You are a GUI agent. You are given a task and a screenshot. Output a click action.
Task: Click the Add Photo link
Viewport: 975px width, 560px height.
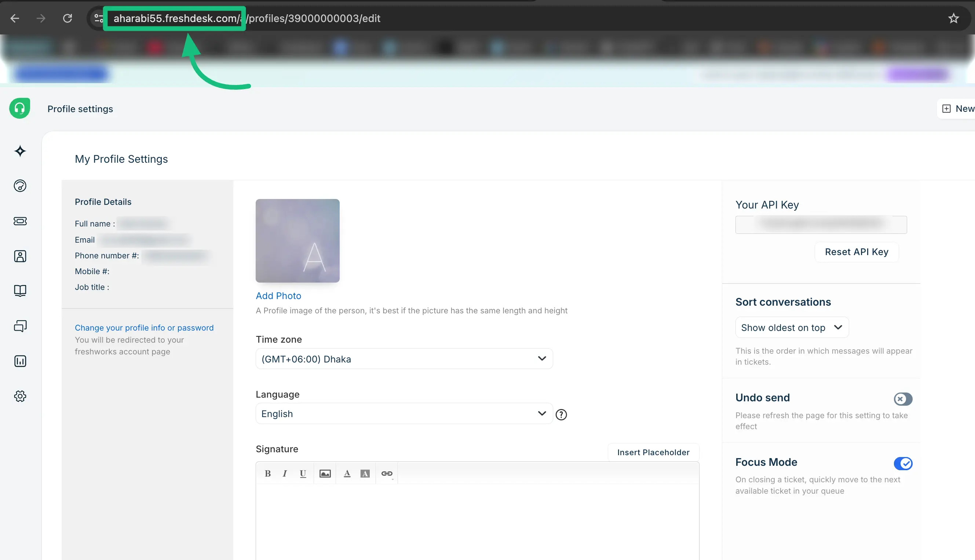[278, 296]
